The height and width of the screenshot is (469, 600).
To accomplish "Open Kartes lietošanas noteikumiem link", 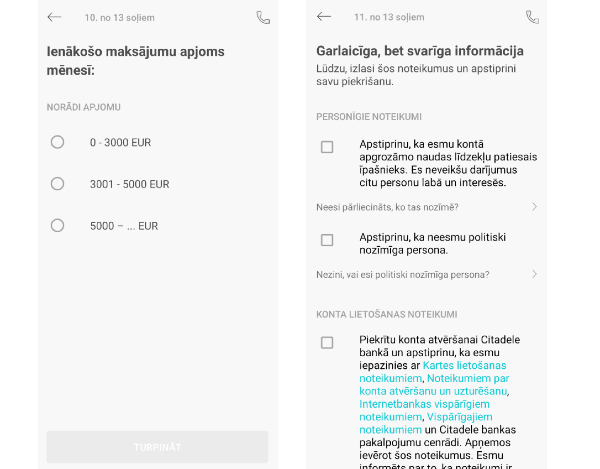I will coord(432,372).
